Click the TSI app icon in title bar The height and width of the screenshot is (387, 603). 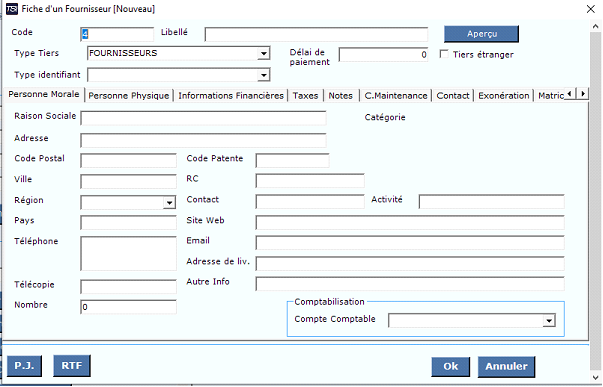(12, 9)
